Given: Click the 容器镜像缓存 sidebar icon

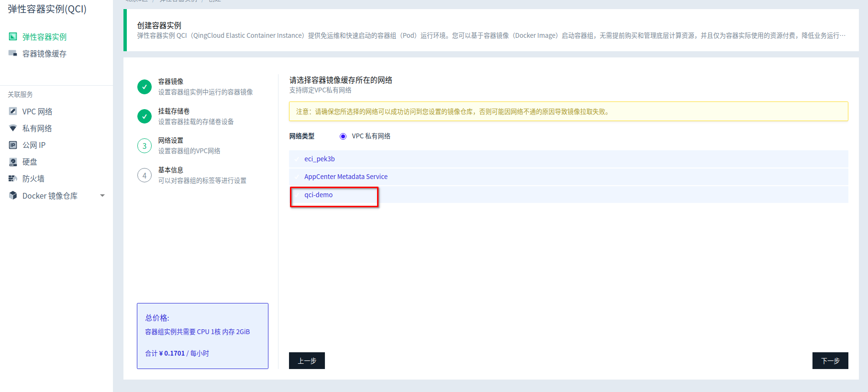Looking at the screenshot, I should pos(13,54).
